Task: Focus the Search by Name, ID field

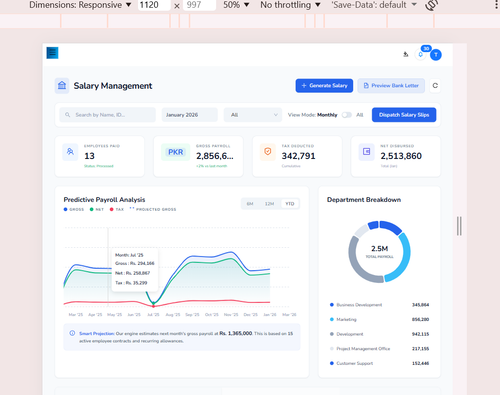Action: pos(107,115)
